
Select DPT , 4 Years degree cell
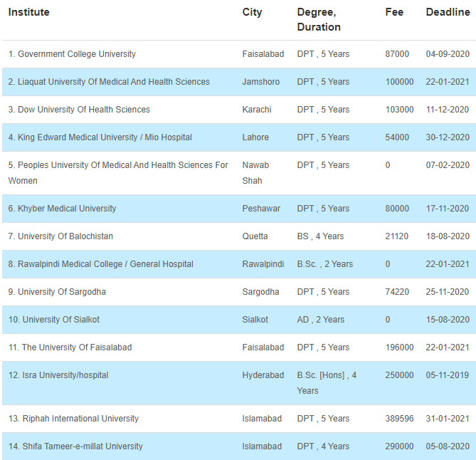coord(323,446)
